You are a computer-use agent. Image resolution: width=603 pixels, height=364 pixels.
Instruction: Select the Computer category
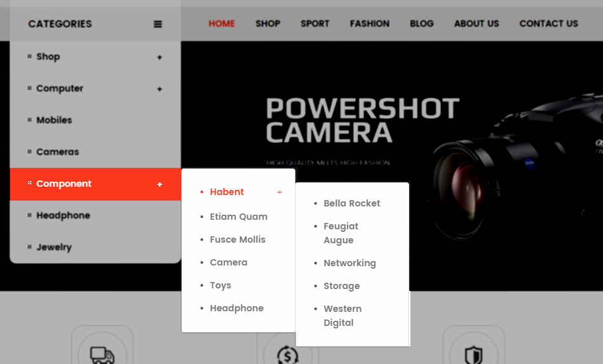60,88
